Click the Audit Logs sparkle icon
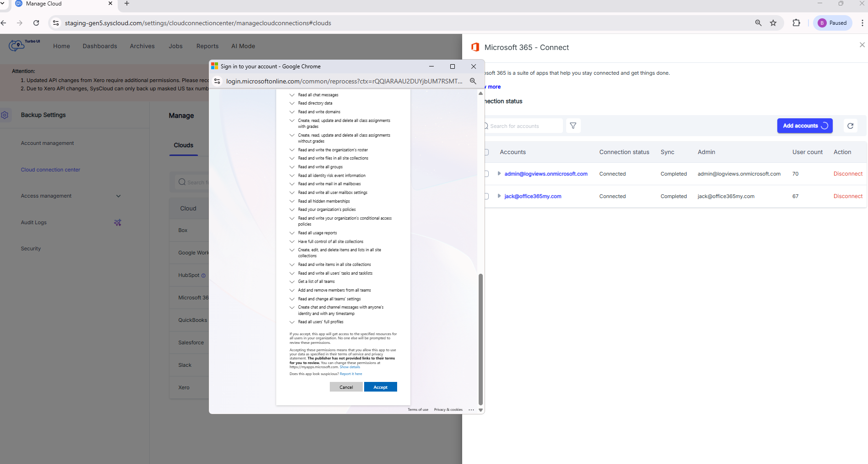 (x=118, y=222)
